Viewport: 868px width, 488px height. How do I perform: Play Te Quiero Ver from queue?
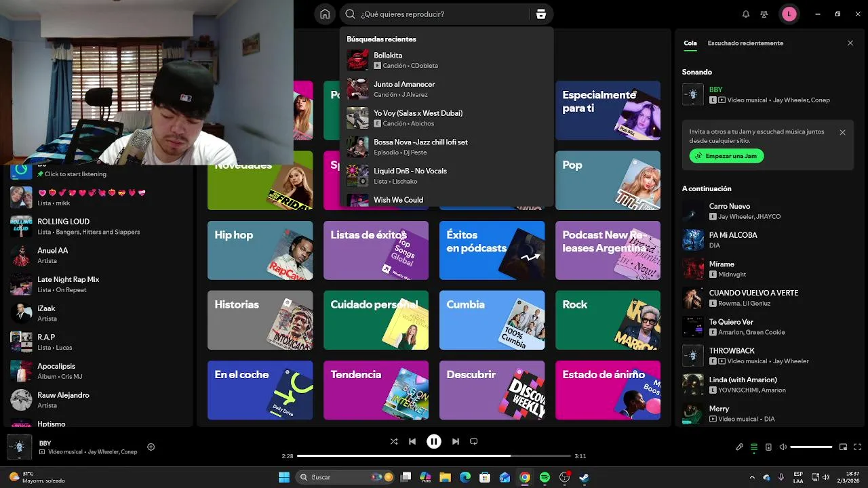768,327
